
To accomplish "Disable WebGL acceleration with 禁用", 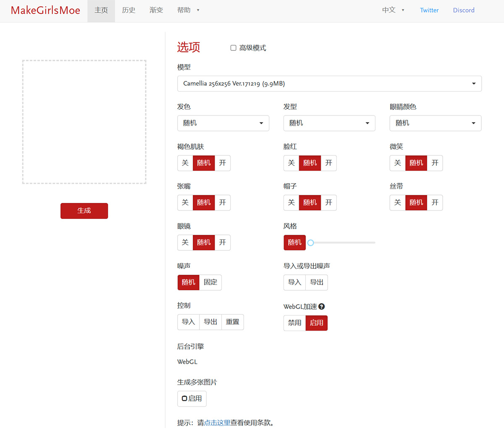I will 294,323.
